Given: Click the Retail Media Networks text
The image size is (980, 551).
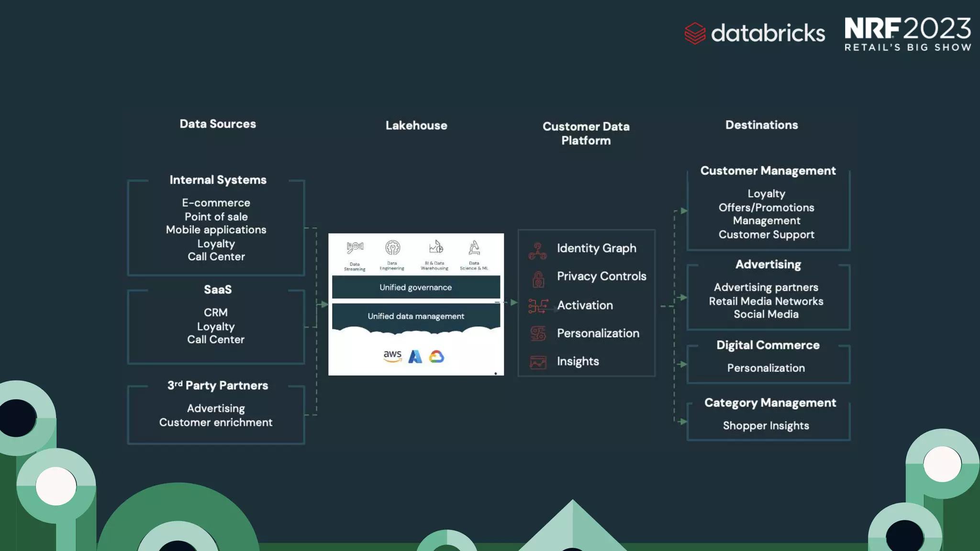Looking at the screenshot, I should (x=766, y=301).
